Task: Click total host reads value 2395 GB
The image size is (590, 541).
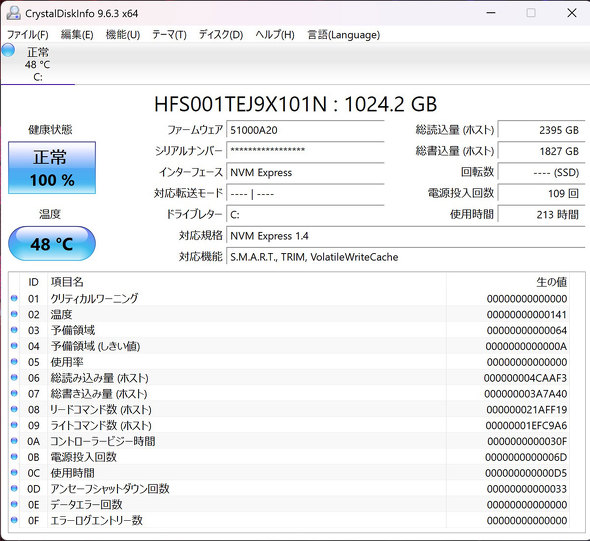Action: pos(541,130)
